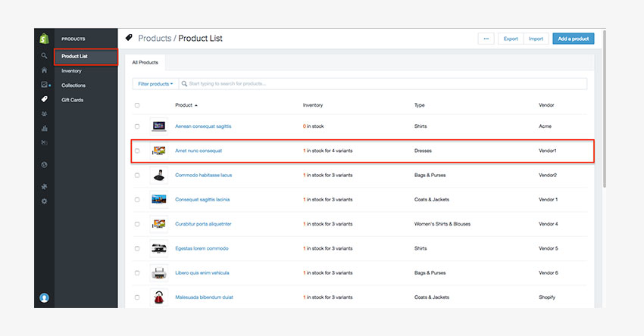Click the Shopify logo icon
This screenshot has width=644, height=336.
coord(44,39)
